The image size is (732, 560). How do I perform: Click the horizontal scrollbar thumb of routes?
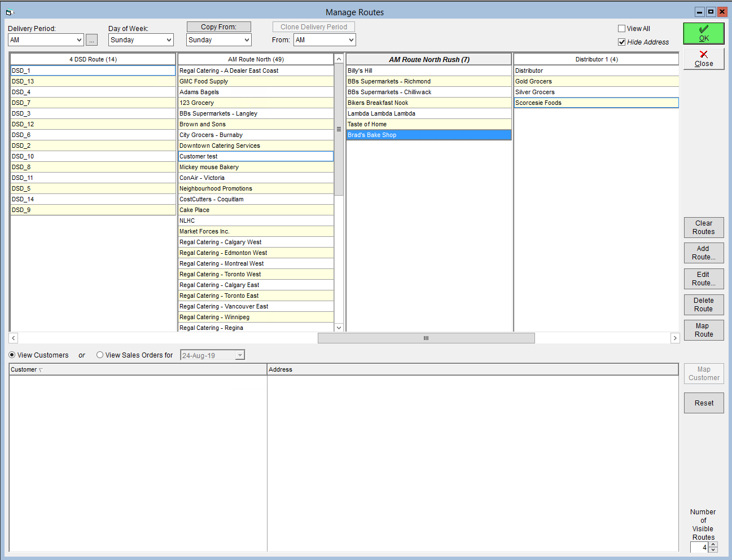pyautogui.click(x=426, y=338)
